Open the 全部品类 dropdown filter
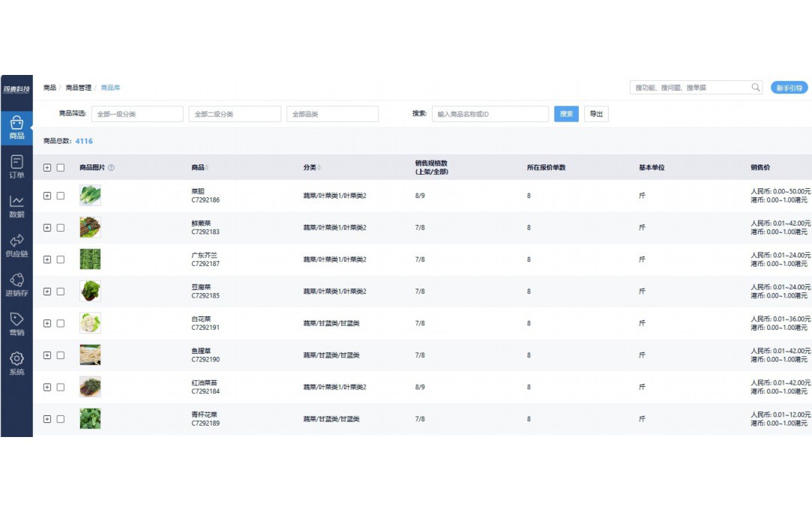The image size is (812, 512). pyautogui.click(x=332, y=114)
